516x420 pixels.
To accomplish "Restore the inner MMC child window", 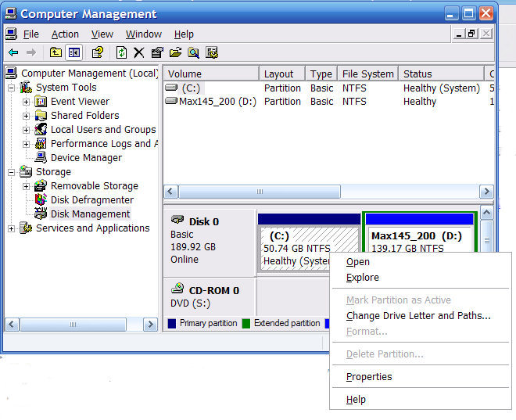I will (x=472, y=34).
